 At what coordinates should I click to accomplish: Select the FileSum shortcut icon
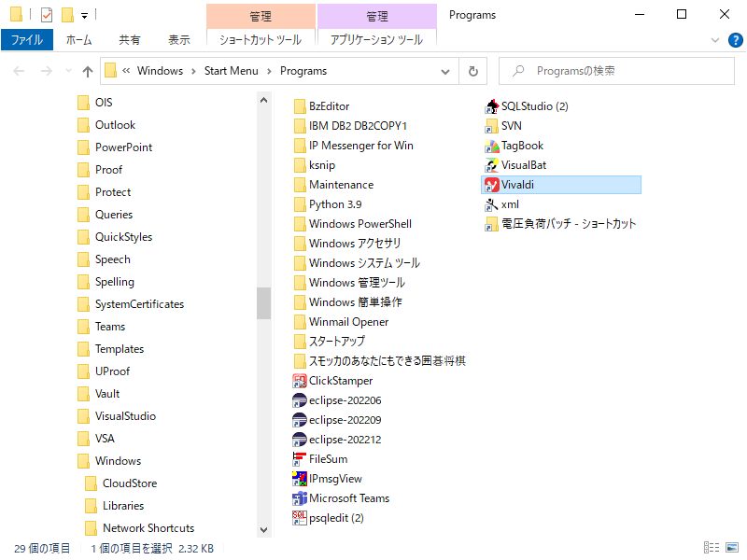click(x=299, y=459)
